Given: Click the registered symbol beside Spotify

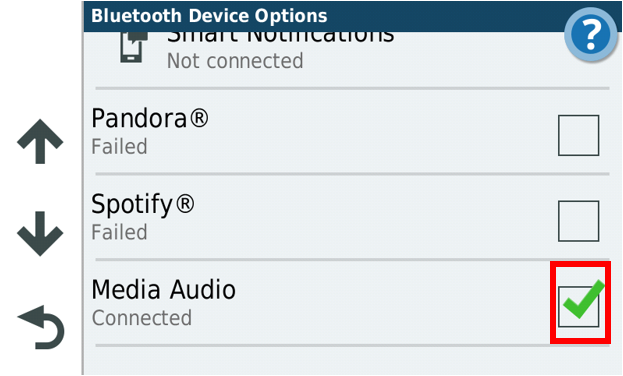Looking at the screenshot, I should [185, 204].
